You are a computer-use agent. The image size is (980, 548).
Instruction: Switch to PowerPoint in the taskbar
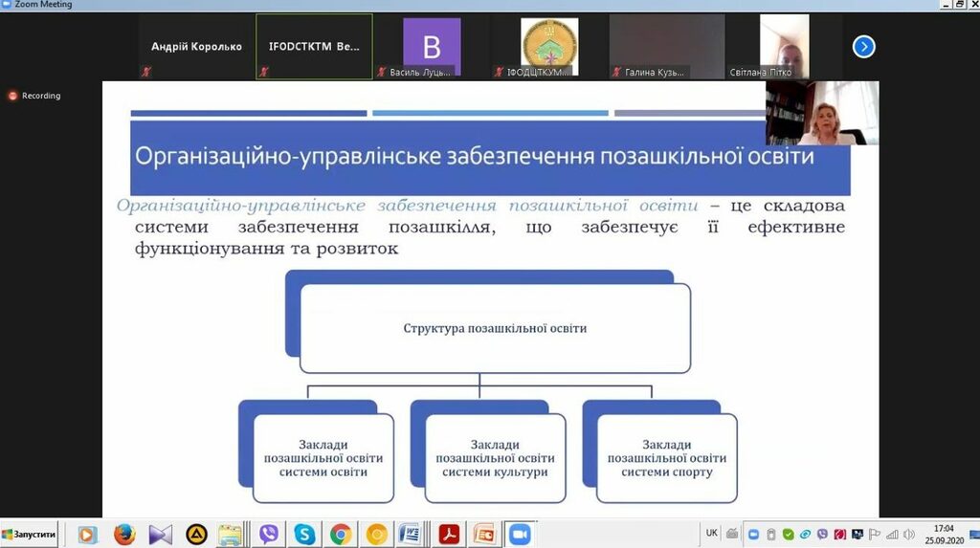pos(484,535)
